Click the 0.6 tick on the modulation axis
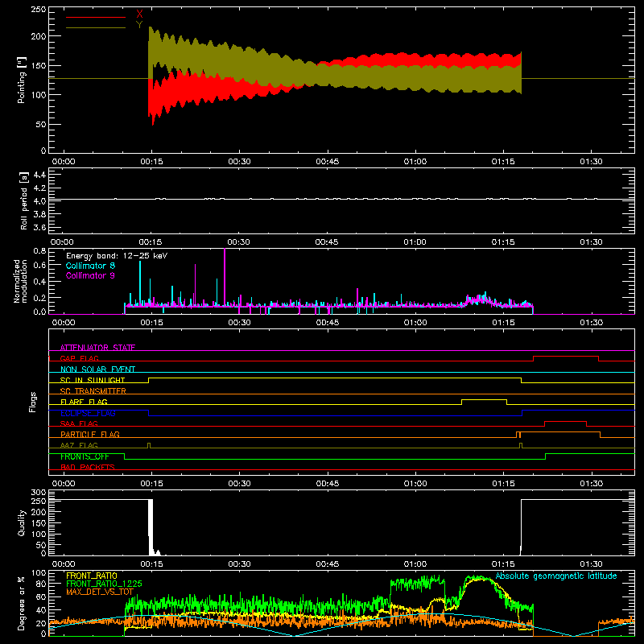Screen dimensions: 644x644 pyautogui.click(x=39, y=266)
